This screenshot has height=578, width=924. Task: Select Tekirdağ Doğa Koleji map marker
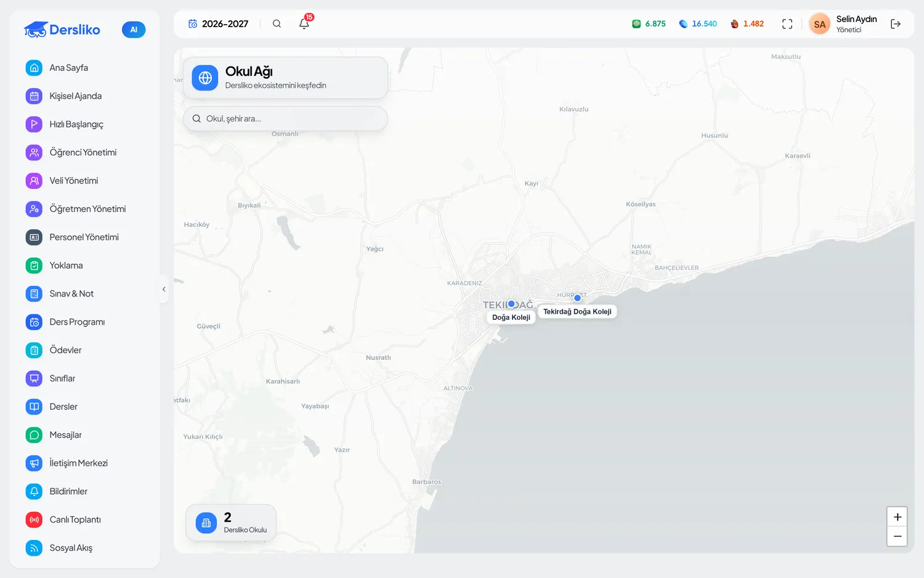[x=577, y=298]
